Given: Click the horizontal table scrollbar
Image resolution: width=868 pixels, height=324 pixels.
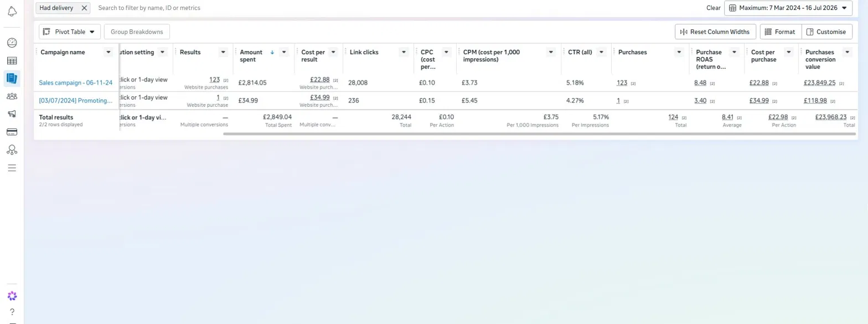Looking at the screenshot, I should (x=539, y=133).
